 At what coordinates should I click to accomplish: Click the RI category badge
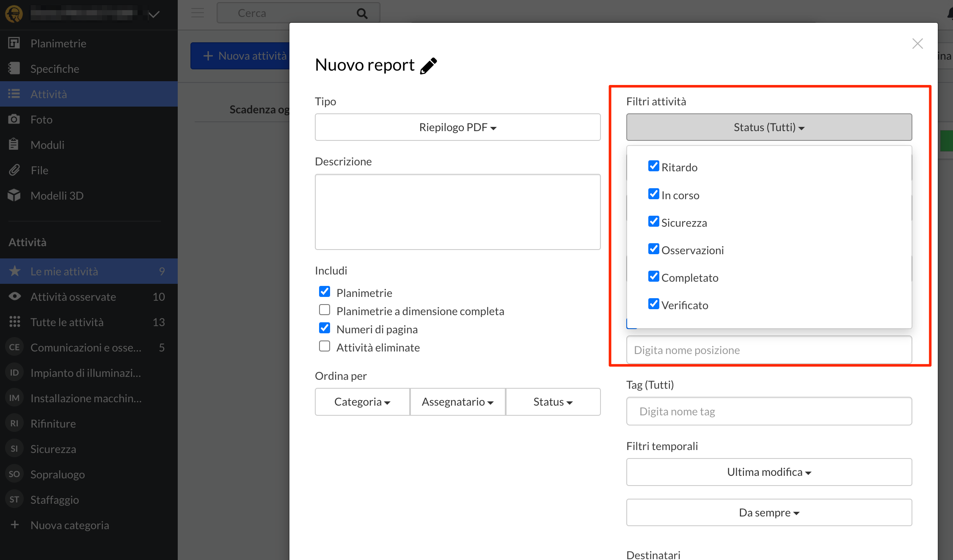point(14,423)
